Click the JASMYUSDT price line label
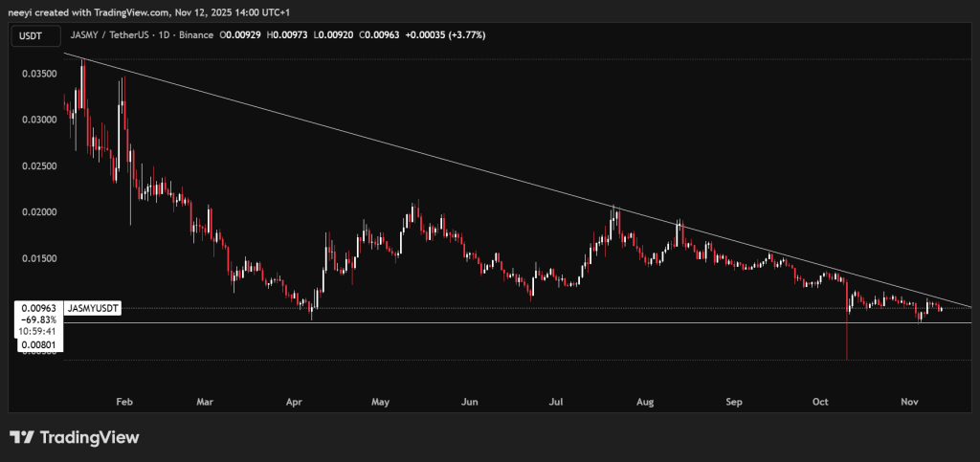The width and height of the screenshot is (980, 462). tap(92, 309)
